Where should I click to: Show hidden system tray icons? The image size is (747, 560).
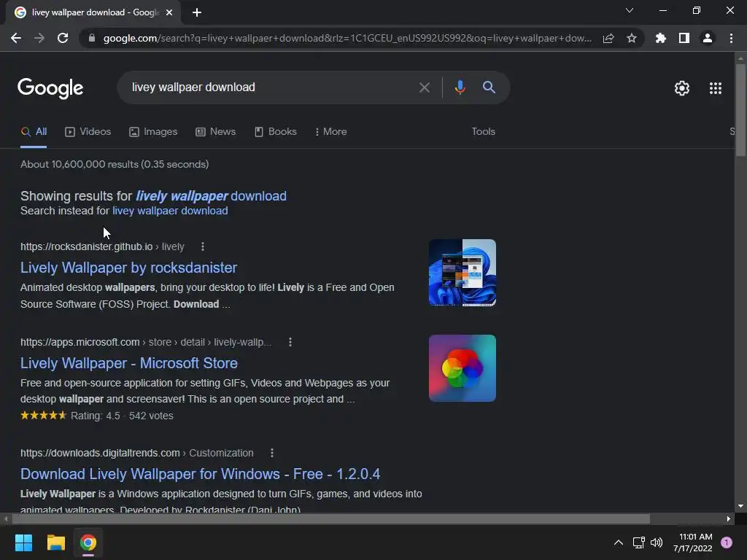(619, 542)
